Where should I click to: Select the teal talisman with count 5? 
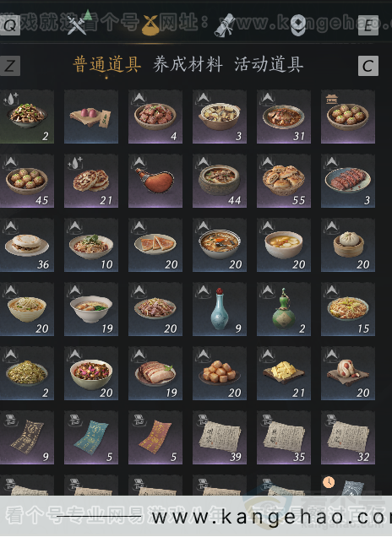91,437
